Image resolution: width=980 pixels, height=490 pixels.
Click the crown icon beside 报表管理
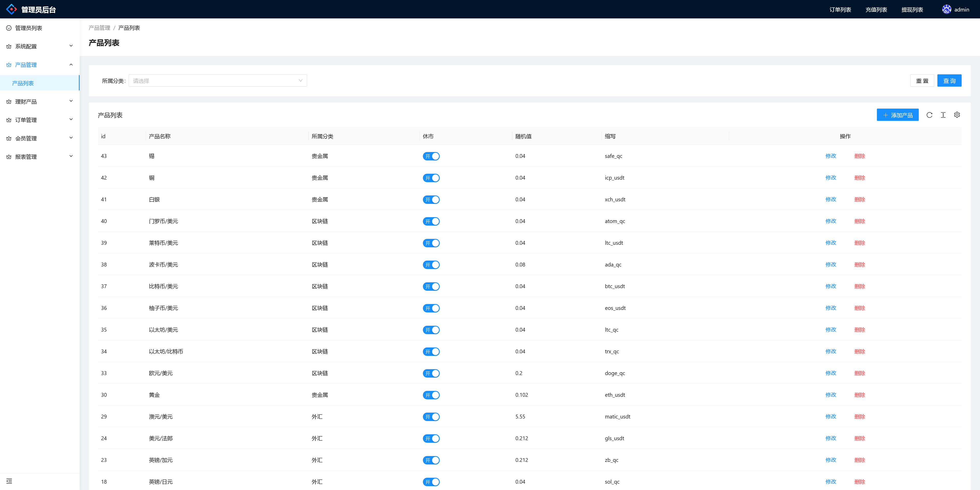tap(9, 157)
